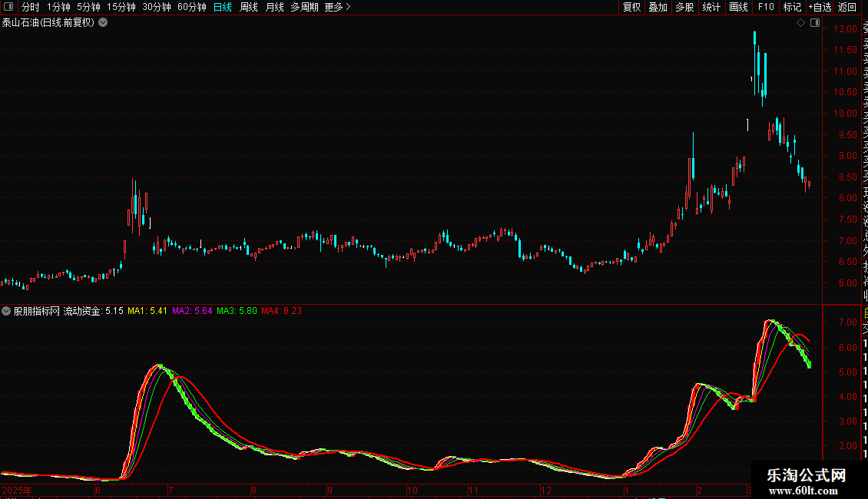Select the 1分钟 period
The width and height of the screenshot is (868, 499).
point(58,7)
